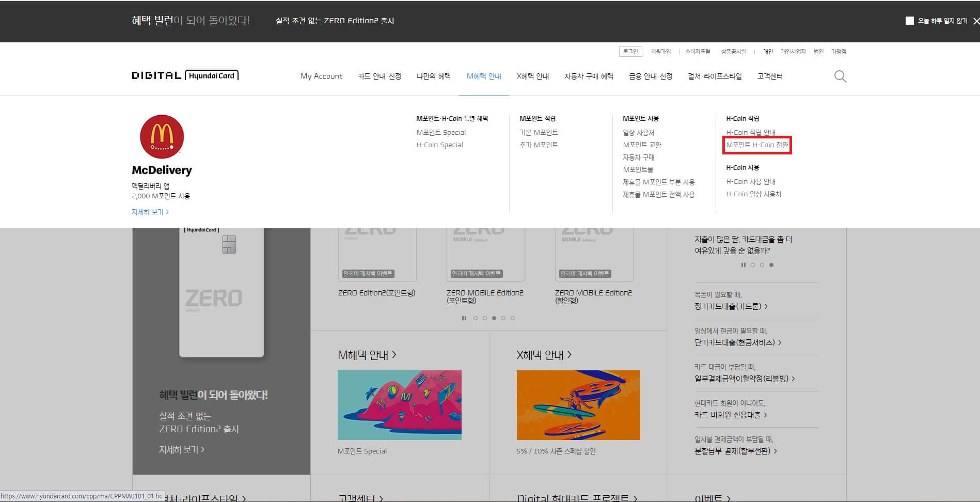Open the My Account menu
980x502 pixels.
321,76
